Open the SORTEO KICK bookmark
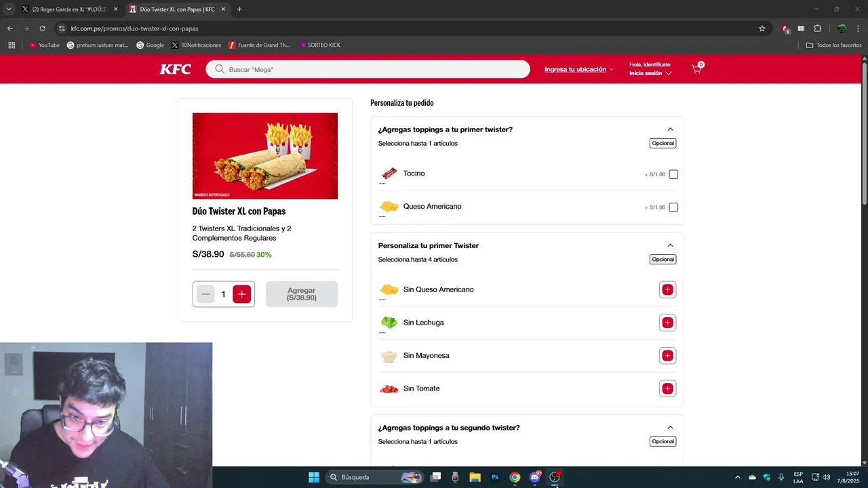The height and width of the screenshot is (488, 868). [x=319, y=45]
